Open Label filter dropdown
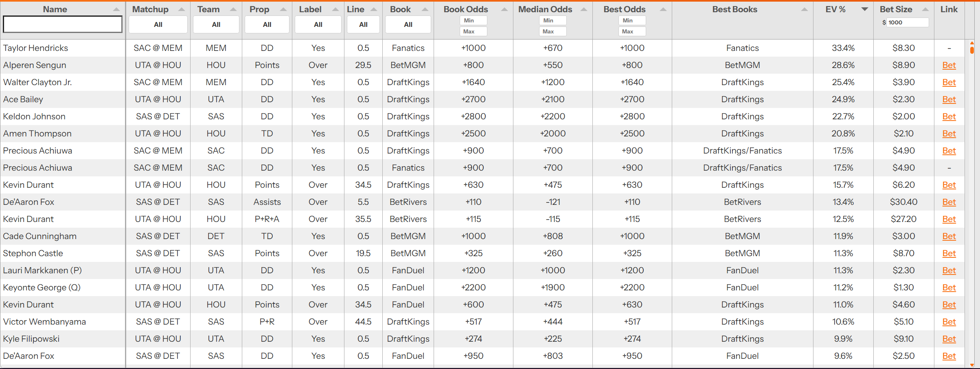The image size is (980, 369). pyautogui.click(x=318, y=24)
